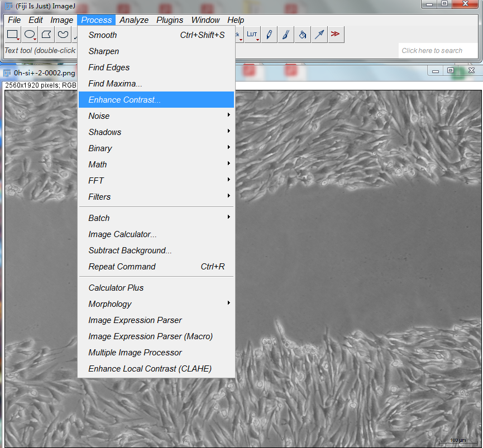Choose Enhance Local Contrast (CLAHE)
Screen dimensions: 483x448
click(156, 369)
